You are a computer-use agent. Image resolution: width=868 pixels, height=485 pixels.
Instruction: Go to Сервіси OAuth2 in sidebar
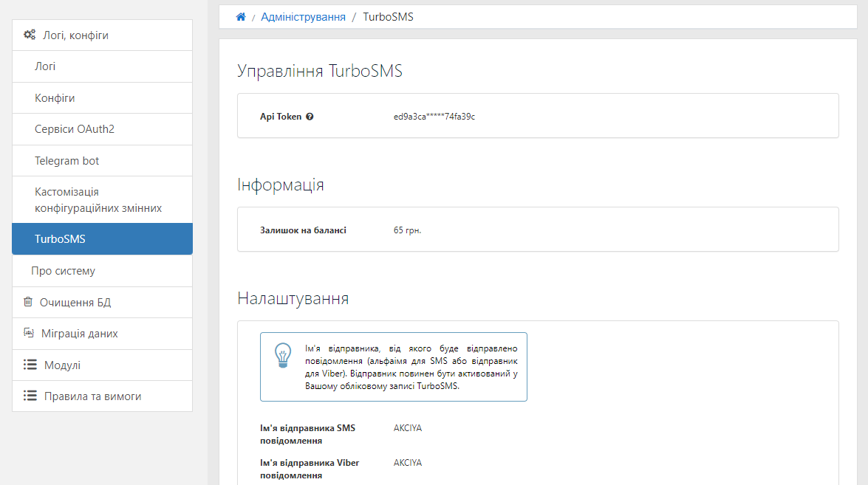[x=103, y=129]
